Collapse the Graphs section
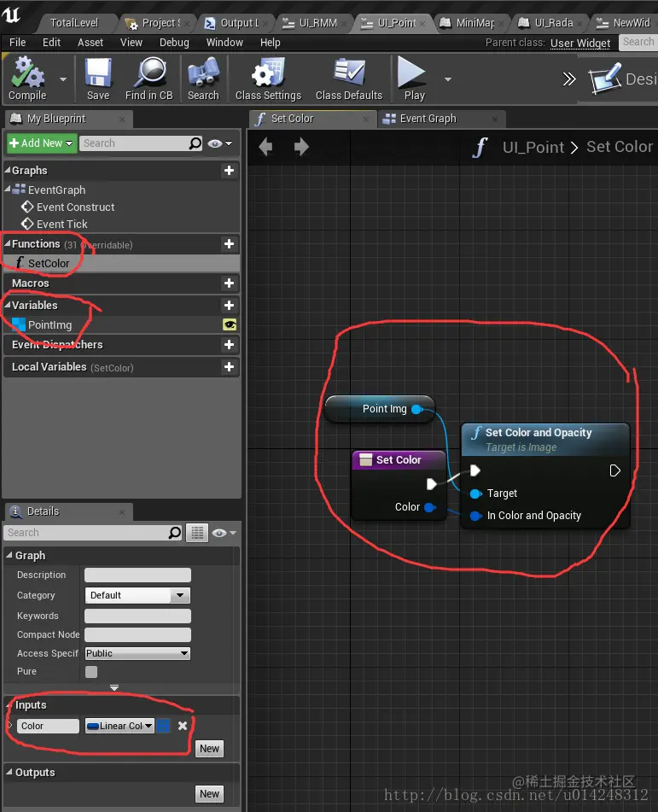 point(7,170)
